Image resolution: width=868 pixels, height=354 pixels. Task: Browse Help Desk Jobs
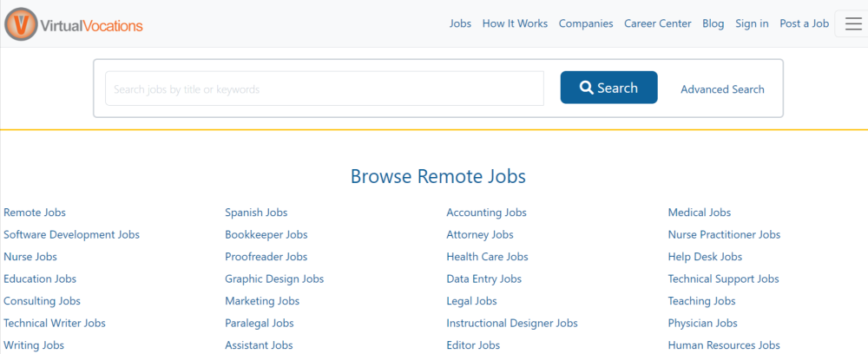705,257
